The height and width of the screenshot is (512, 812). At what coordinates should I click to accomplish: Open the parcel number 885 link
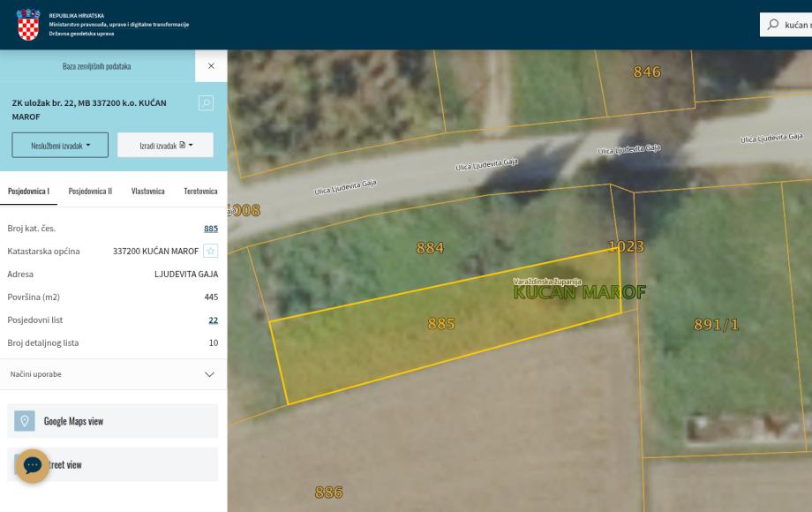(x=211, y=229)
